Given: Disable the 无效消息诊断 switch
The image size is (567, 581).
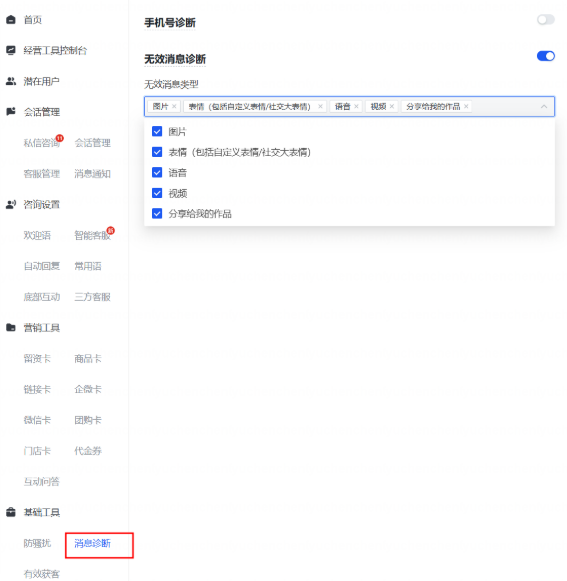Looking at the screenshot, I should coord(546,56).
